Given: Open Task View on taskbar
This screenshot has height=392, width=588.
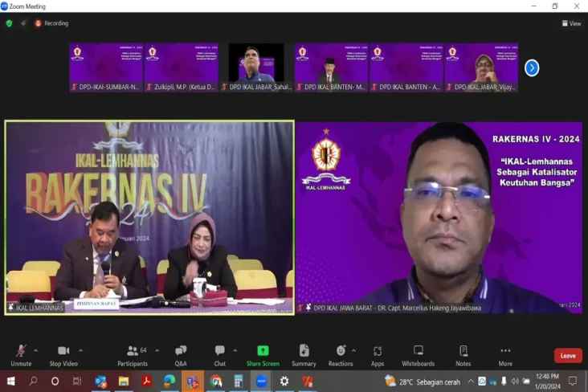Looking at the screenshot, I should [x=77, y=382].
